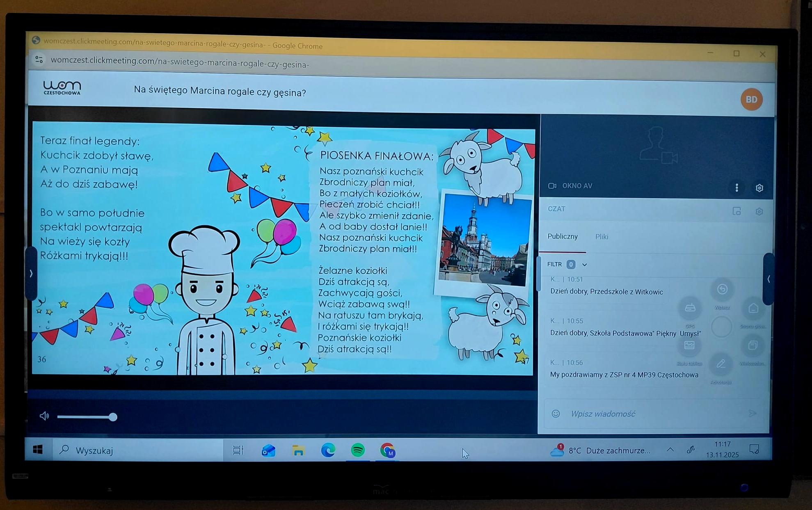Open the site info icon in address bar
This screenshot has height=510, width=812.
pyautogui.click(x=39, y=60)
